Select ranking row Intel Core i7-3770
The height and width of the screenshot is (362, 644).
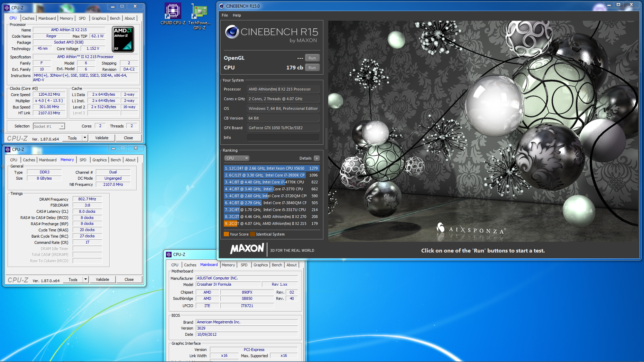272,189
